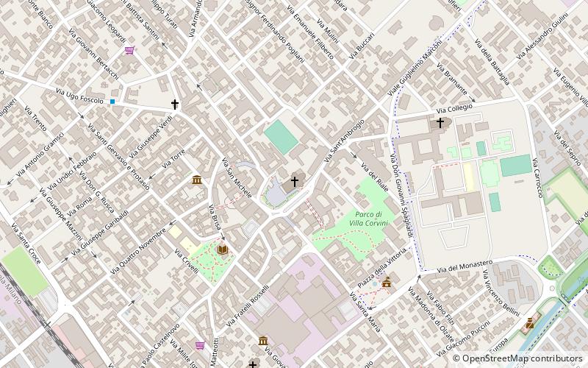Select the Via del Seprio label
Viewport: 588px width, 368px height.
point(567,148)
